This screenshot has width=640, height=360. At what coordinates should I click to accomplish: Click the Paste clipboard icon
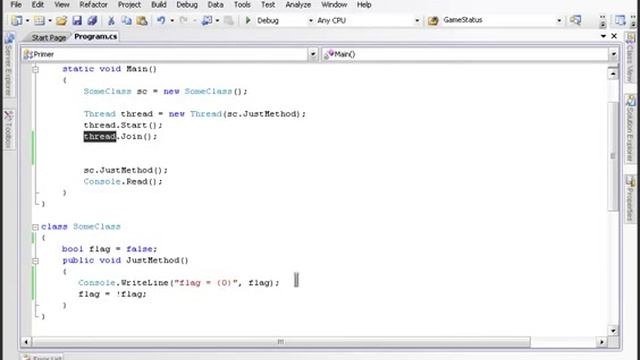pyautogui.click(x=142, y=20)
